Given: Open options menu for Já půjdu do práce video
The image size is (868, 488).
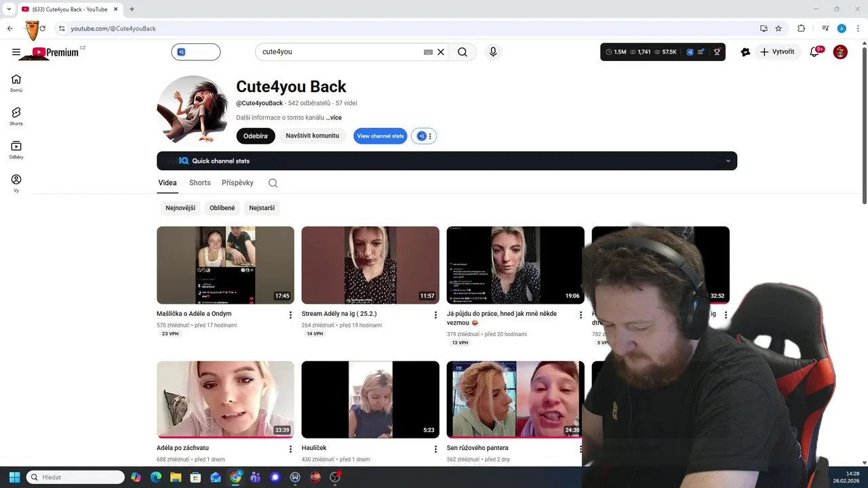Looking at the screenshot, I should pos(580,315).
